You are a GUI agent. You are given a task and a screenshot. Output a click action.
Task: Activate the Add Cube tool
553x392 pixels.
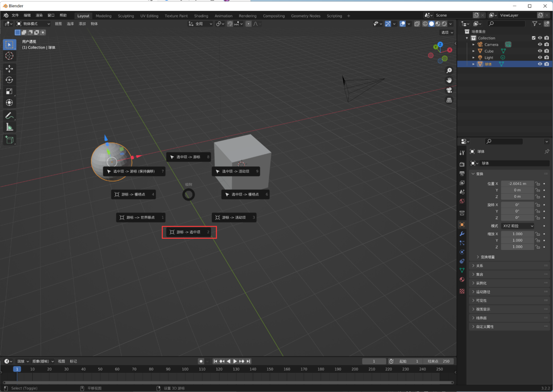[x=9, y=140]
